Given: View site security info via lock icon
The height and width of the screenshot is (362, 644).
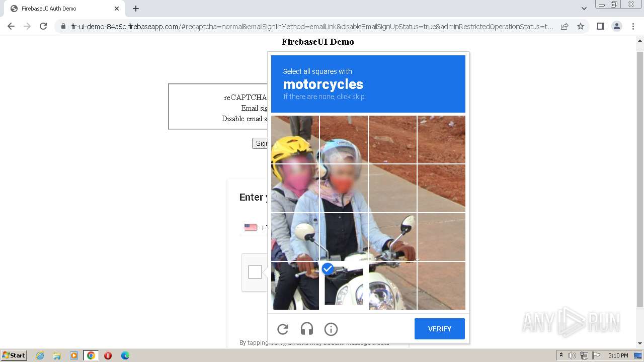Looking at the screenshot, I should coord(63,26).
